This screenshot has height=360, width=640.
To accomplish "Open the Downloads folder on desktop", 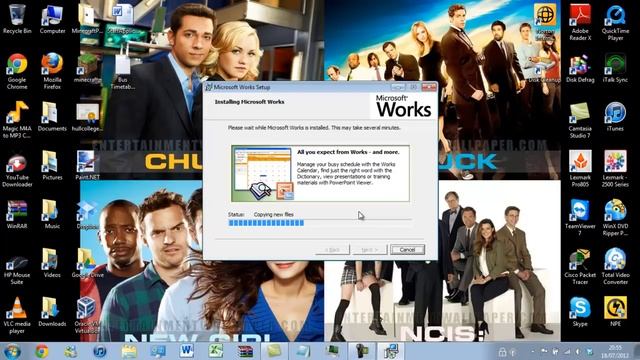I will pos(52,312).
